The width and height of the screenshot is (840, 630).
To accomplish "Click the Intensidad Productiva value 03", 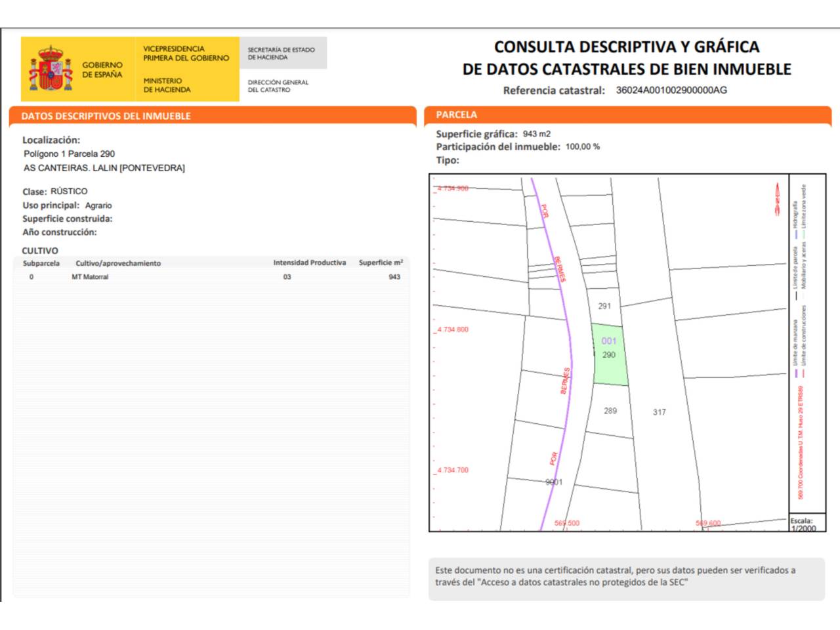I will [x=287, y=277].
